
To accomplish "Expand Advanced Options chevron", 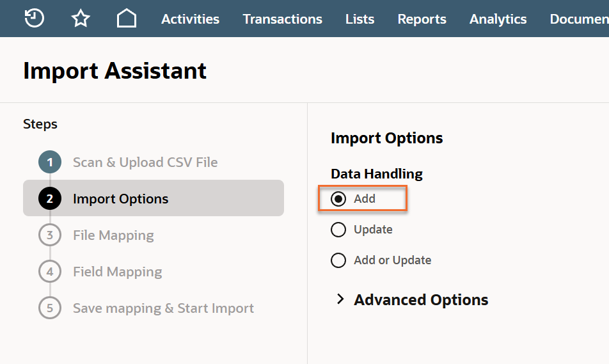I will [340, 299].
